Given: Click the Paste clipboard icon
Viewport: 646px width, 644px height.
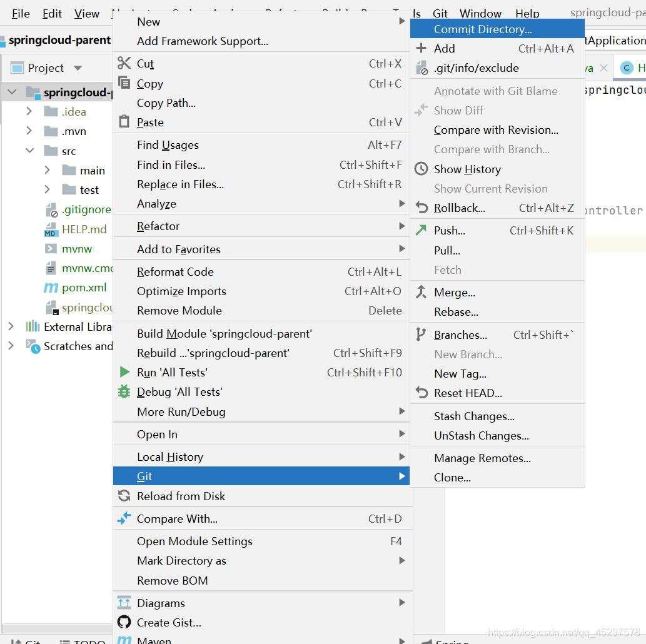Looking at the screenshot, I should (124, 122).
